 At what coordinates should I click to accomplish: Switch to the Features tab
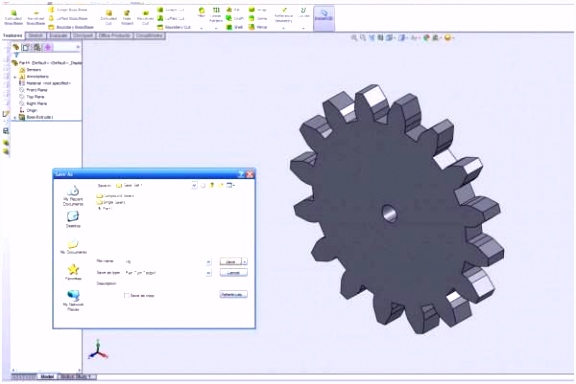coord(13,36)
